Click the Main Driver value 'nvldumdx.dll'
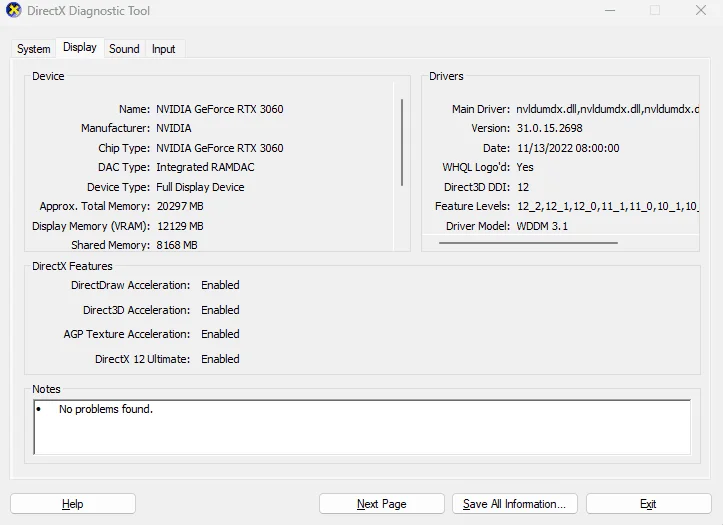 click(607, 109)
